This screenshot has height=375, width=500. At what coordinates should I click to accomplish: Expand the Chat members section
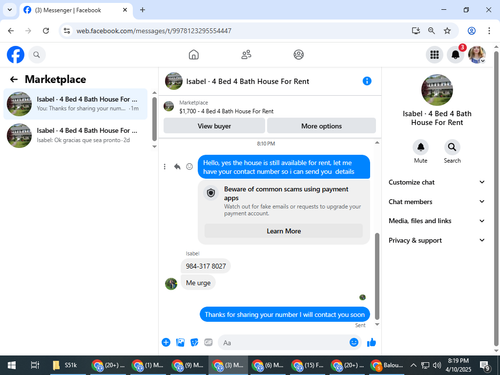click(437, 202)
